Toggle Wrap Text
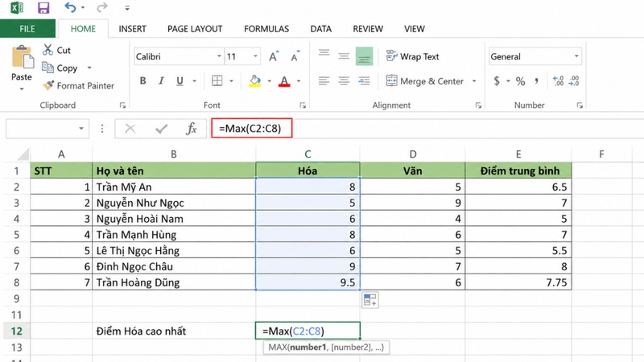The height and width of the screenshot is (362, 644). (412, 56)
